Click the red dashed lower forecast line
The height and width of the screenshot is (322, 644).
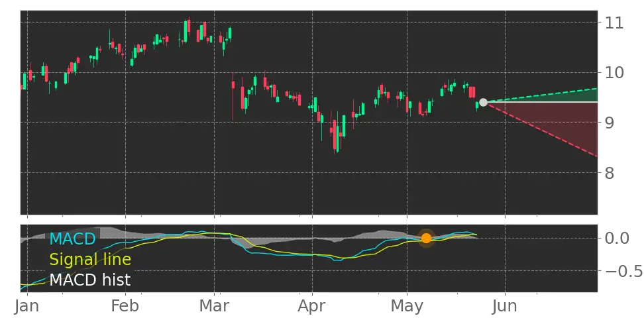tap(541, 129)
